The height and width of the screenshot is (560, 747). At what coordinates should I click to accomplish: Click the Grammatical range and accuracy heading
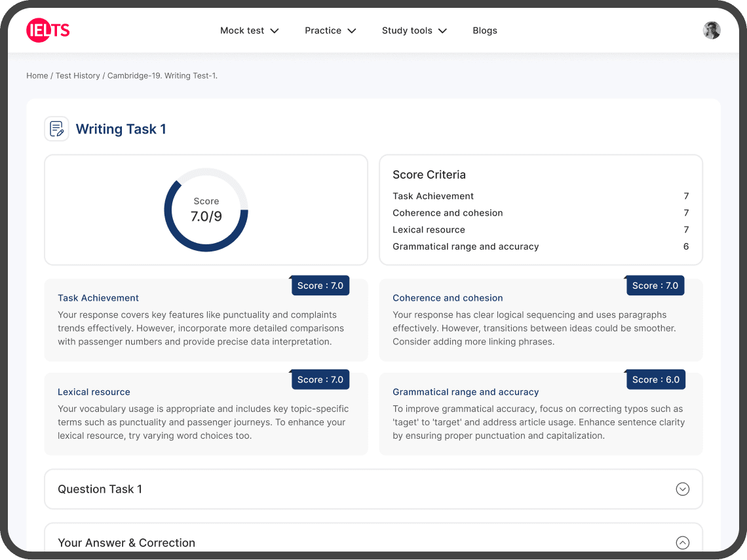[x=465, y=392]
